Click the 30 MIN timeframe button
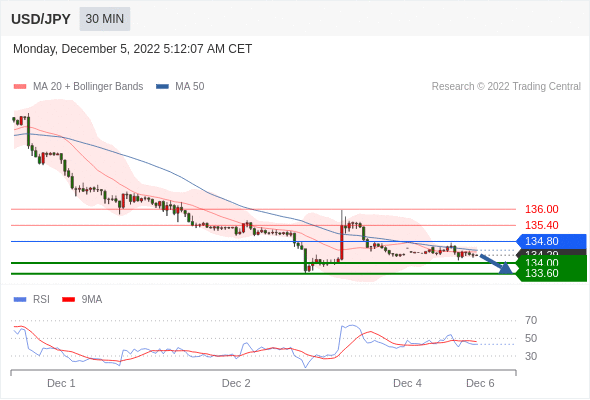Viewport: 590px width, 400px height. [105, 19]
